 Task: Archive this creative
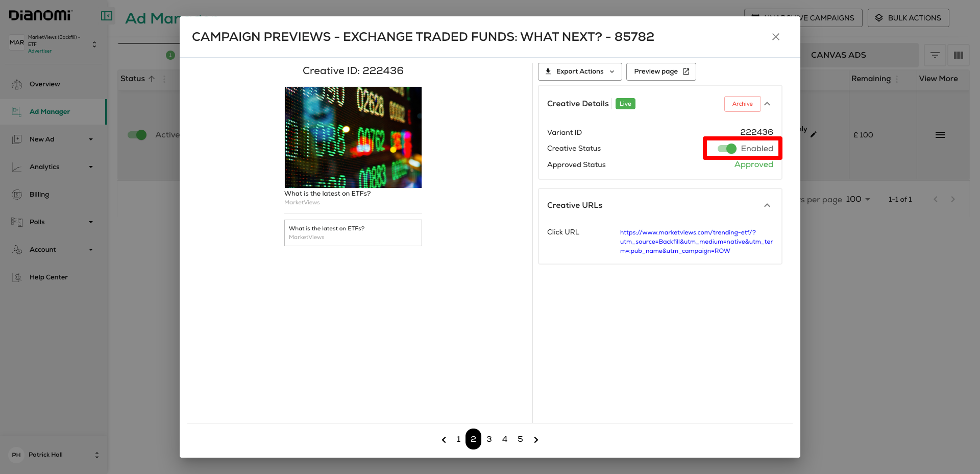pos(742,104)
